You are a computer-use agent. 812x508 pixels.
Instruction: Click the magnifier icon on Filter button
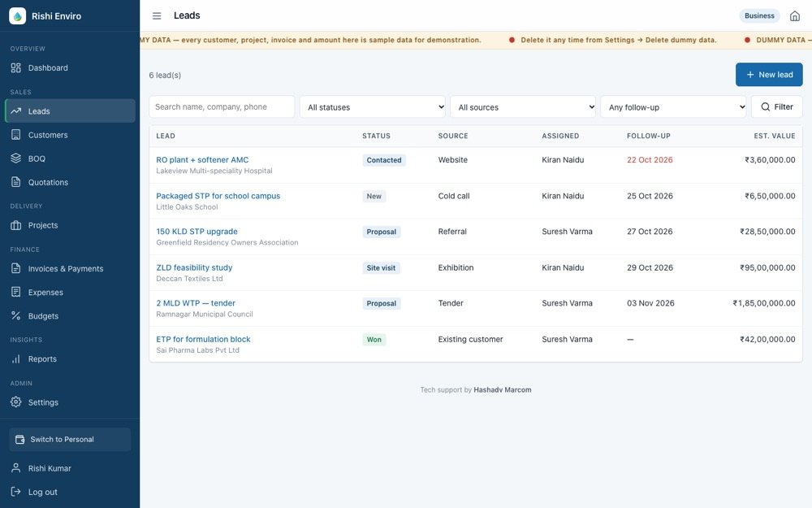[765, 106]
